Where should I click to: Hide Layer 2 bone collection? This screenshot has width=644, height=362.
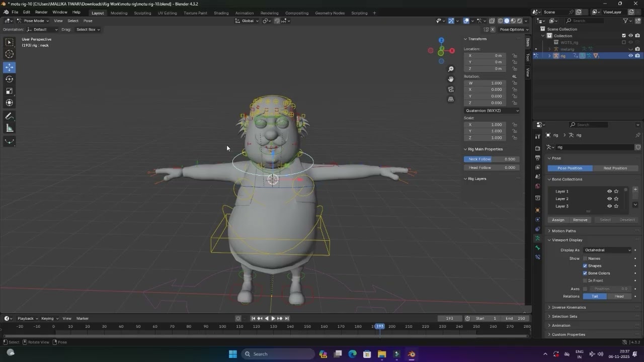609,199
